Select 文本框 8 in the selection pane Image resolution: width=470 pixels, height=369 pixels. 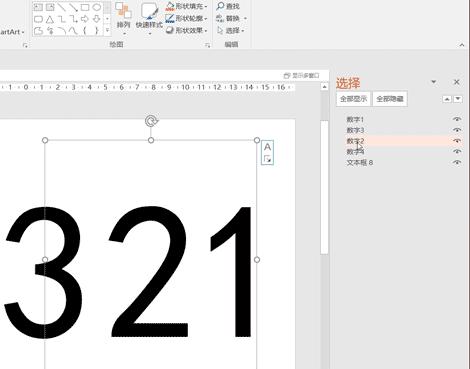tap(360, 163)
